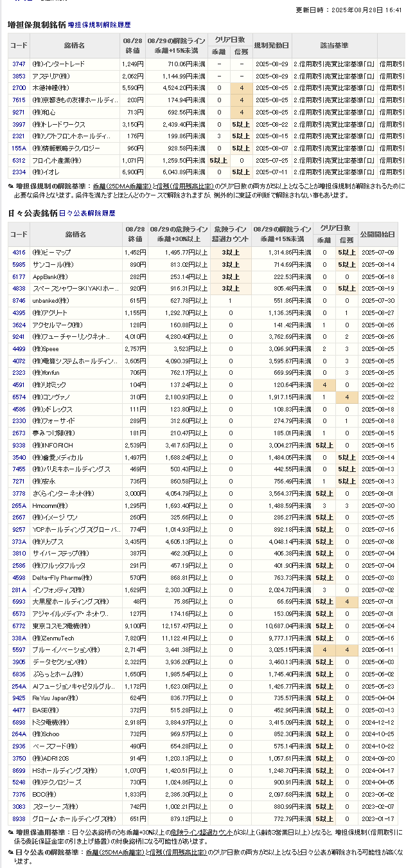Open stock code 8938 link
The height and width of the screenshot is (868, 406).
click(x=19, y=818)
